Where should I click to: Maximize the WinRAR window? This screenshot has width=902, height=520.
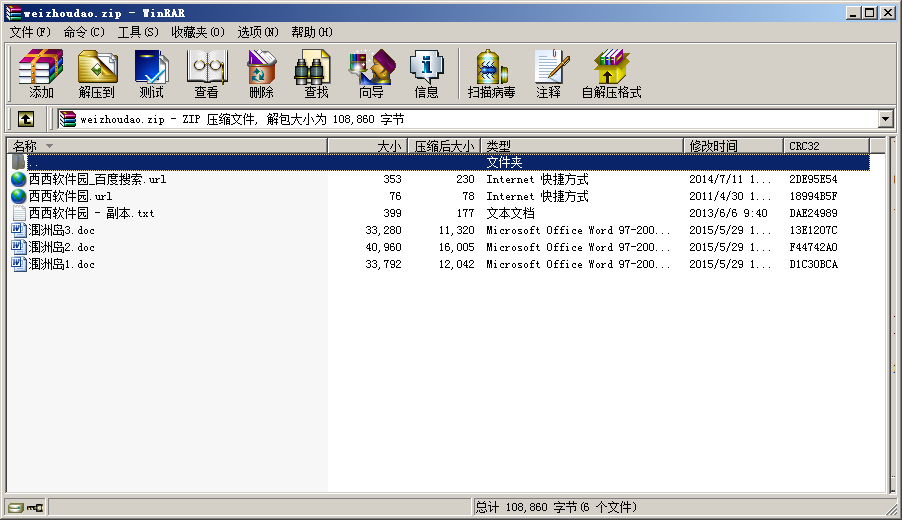870,13
